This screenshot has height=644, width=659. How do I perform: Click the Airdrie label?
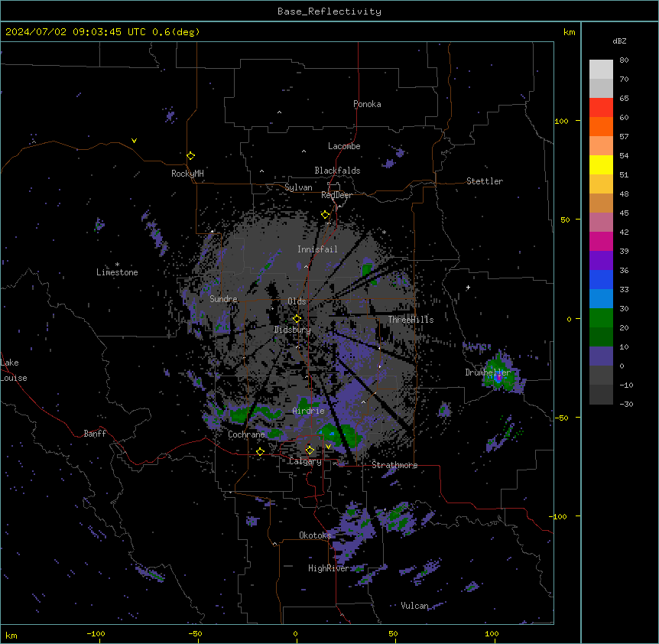click(x=309, y=411)
